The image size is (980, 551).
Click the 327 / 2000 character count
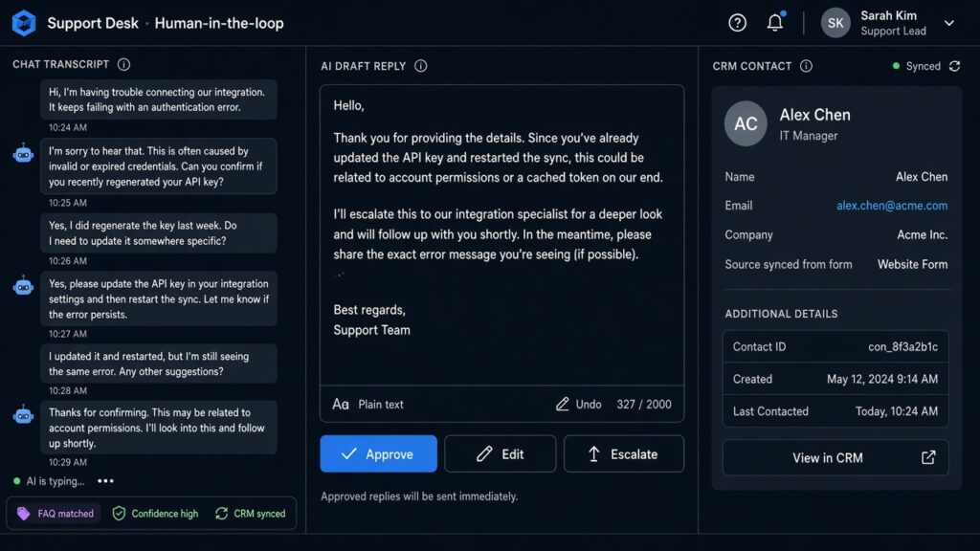(644, 405)
